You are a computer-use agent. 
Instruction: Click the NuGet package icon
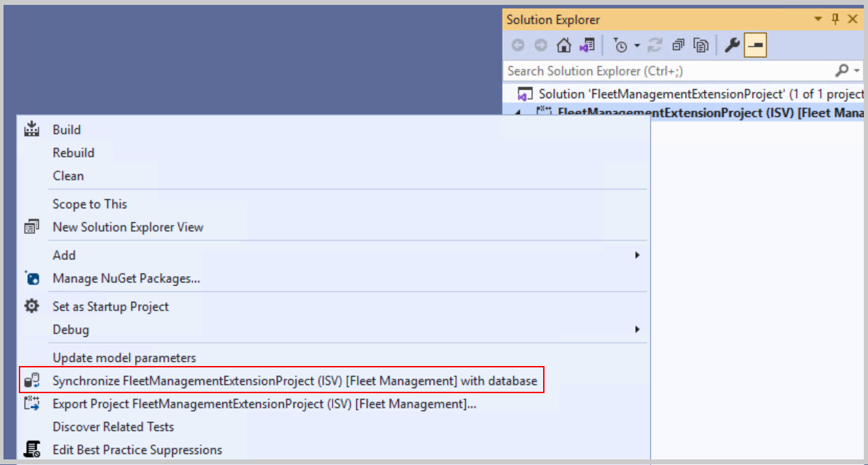32,278
